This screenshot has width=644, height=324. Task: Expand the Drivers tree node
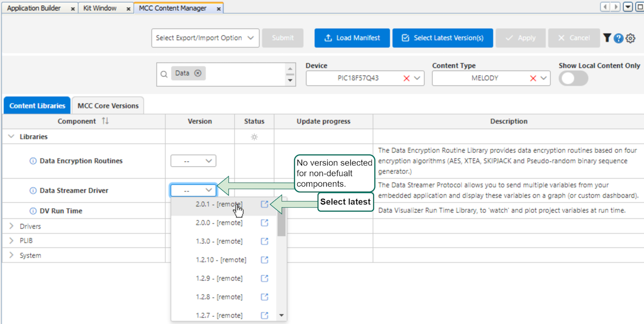pos(12,226)
